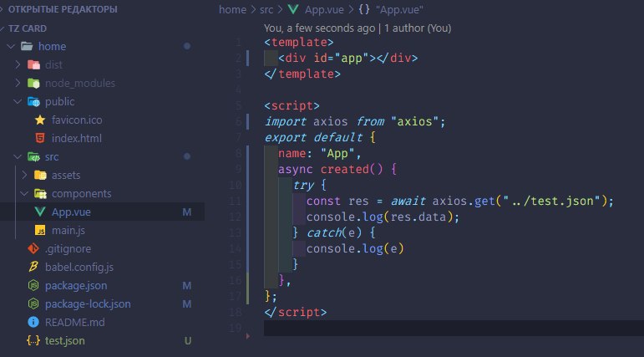
Task: Click the M status badge of App.vue
Action: coord(187,212)
